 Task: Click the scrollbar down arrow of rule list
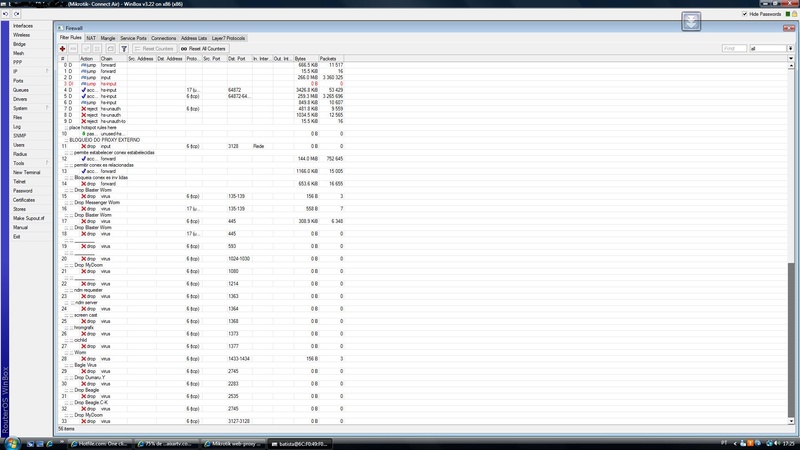pos(791,421)
